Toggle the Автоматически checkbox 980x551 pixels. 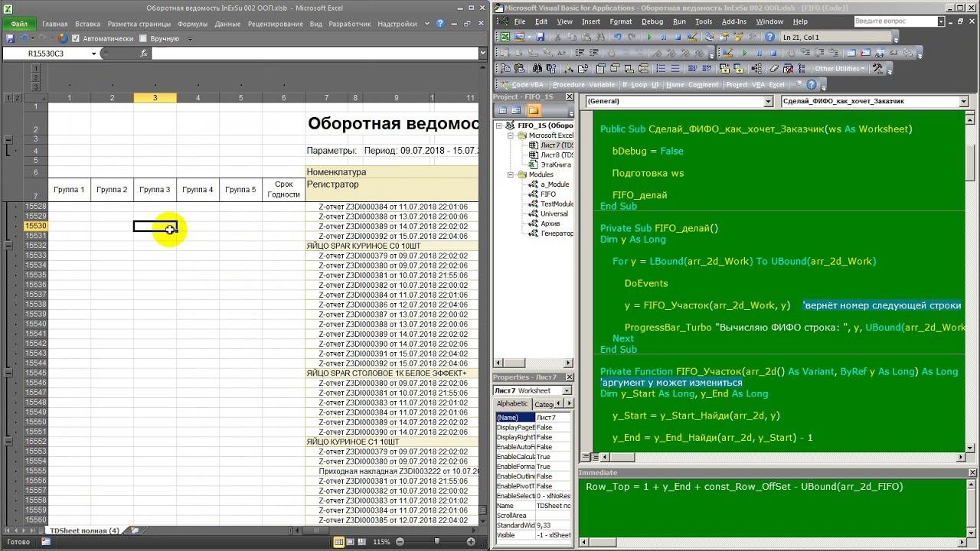tap(77, 38)
